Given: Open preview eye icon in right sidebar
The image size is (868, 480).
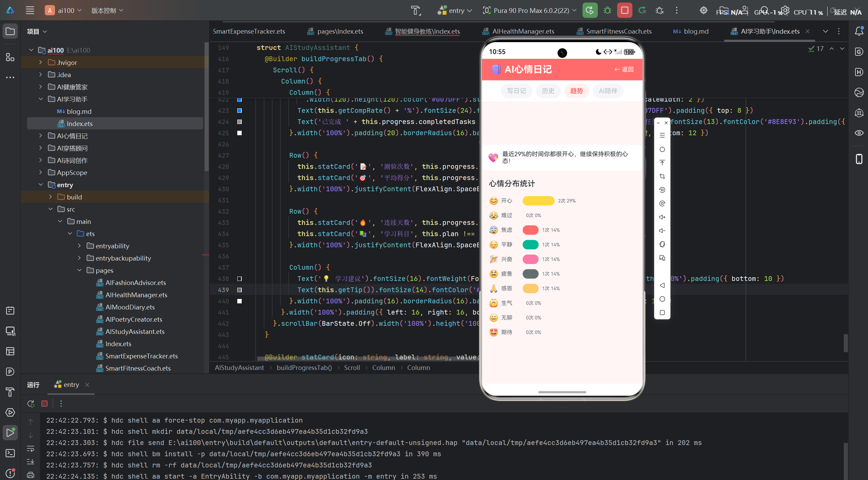Looking at the screenshot, I should (x=859, y=133).
